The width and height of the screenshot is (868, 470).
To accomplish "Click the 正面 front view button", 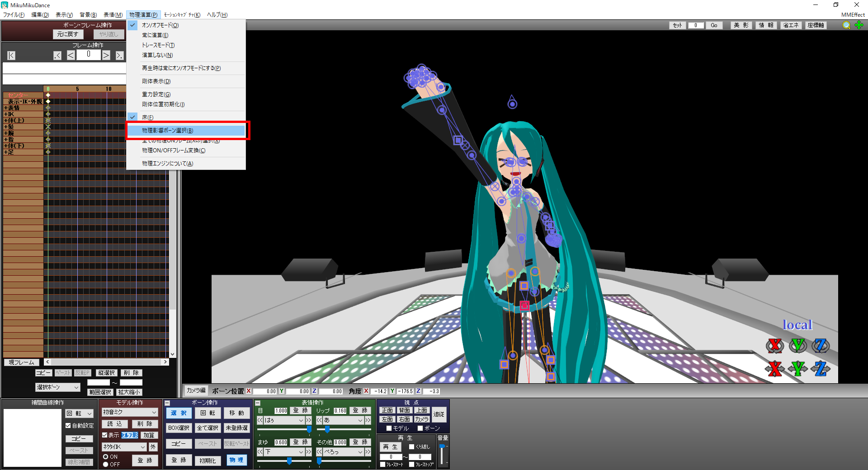I will coord(387,410).
